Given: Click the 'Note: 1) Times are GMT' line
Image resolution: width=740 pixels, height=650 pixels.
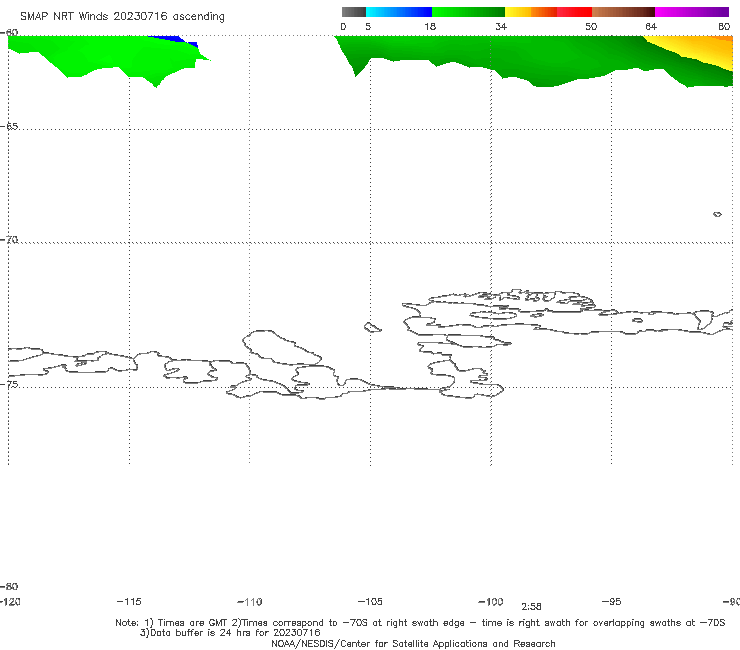Looking at the screenshot, I should [420, 623].
